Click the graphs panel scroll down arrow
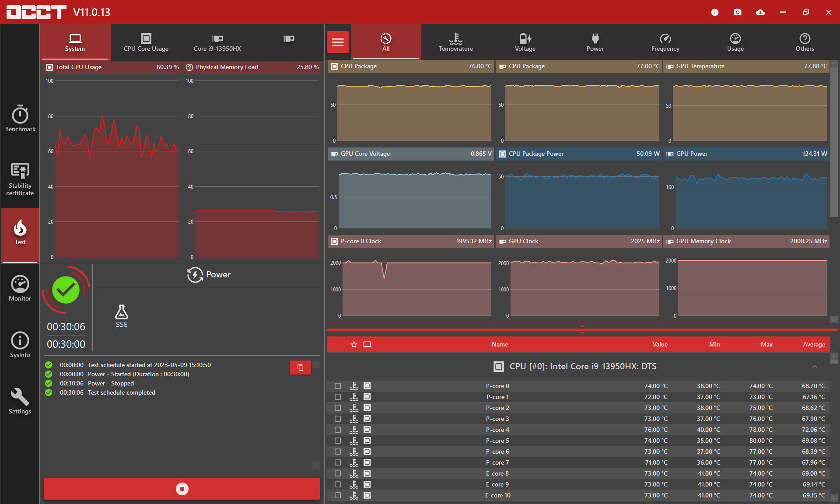840x504 pixels. [834, 320]
